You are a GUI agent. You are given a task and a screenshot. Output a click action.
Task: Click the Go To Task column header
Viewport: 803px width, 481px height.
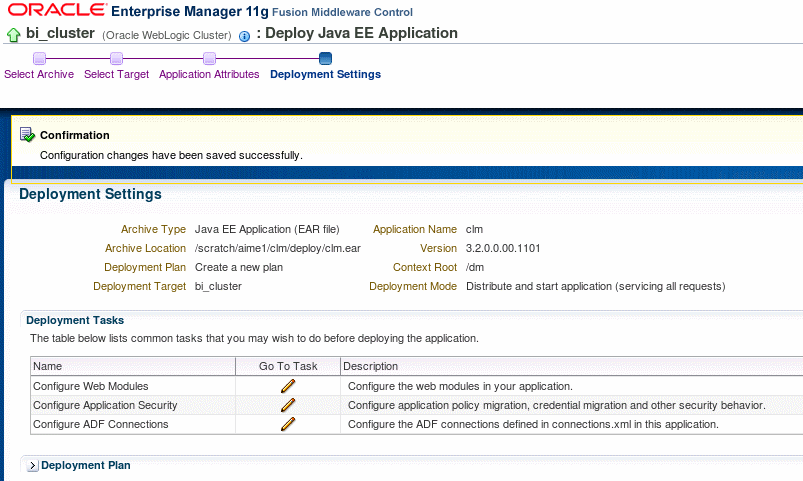[x=288, y=366]
